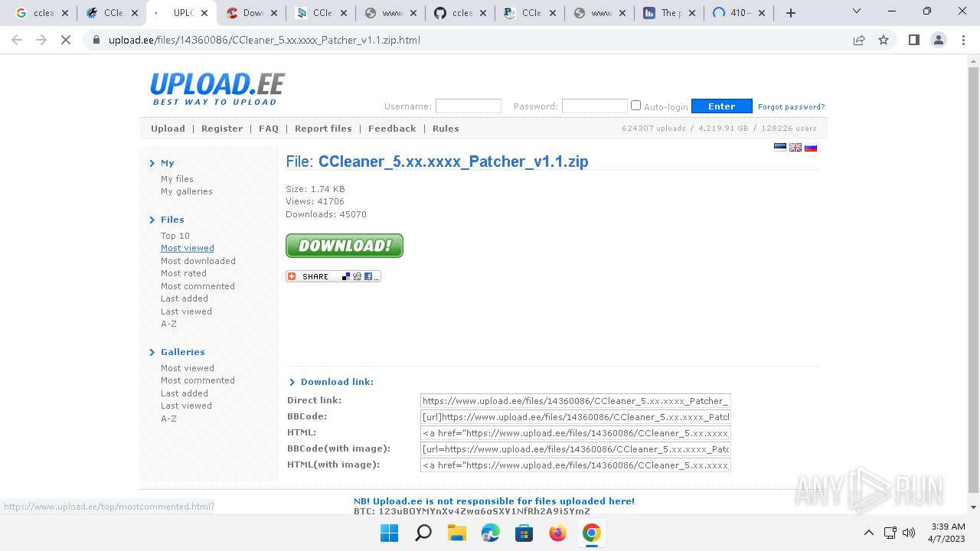The image size is (980, 551).
Task: Show hidden system tray icons
Action: pos(868,533)
